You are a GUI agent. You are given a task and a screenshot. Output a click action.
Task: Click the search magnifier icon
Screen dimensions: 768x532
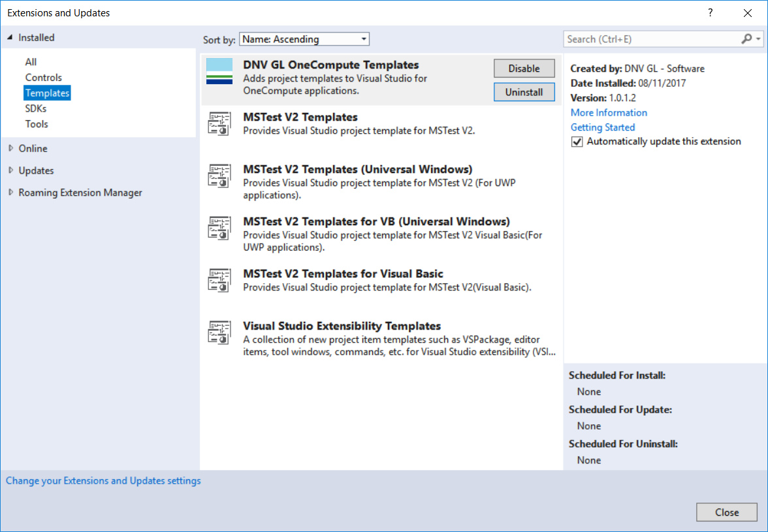[x=746, y=39]
